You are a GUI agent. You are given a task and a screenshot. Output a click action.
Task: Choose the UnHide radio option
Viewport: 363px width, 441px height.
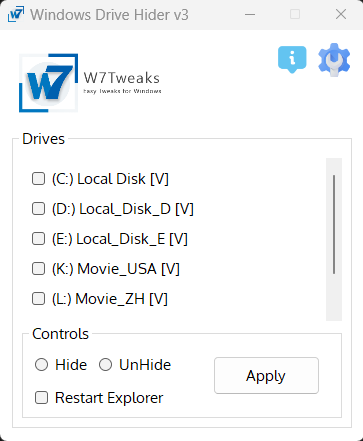click(105, 365)
